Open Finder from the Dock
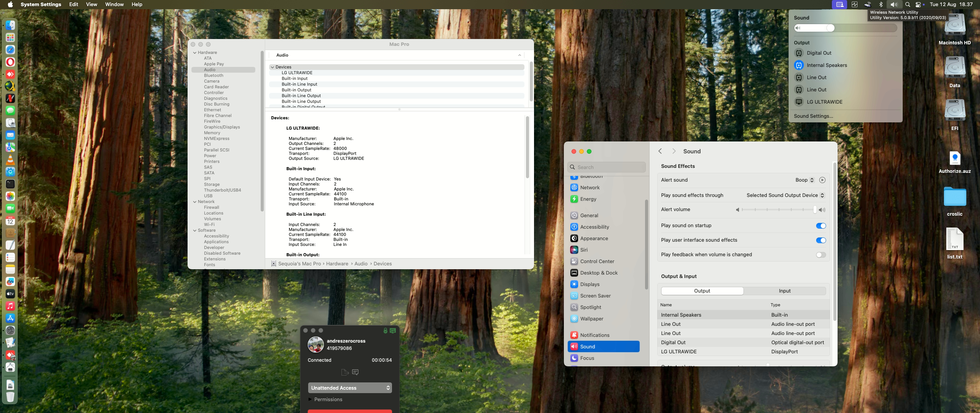This screenshot has width=980, height=413. pyautogui.click(x=10, y=25)
